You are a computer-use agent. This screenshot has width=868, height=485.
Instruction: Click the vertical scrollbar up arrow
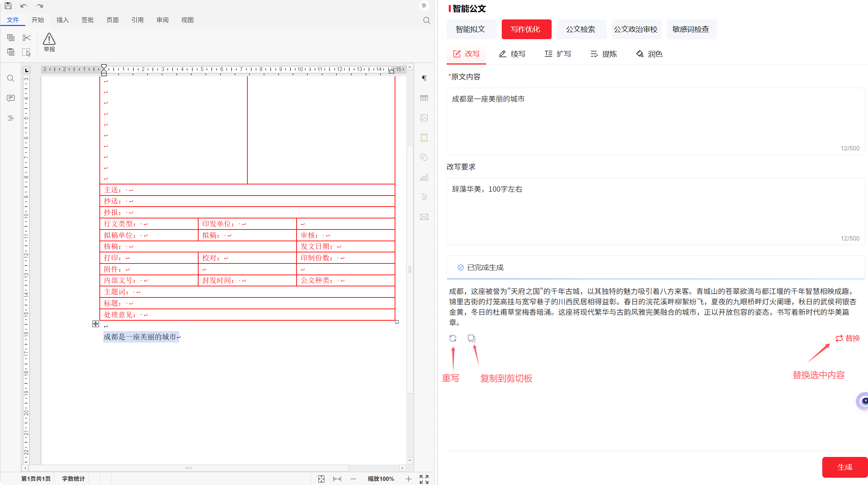[x=410, y=67]
